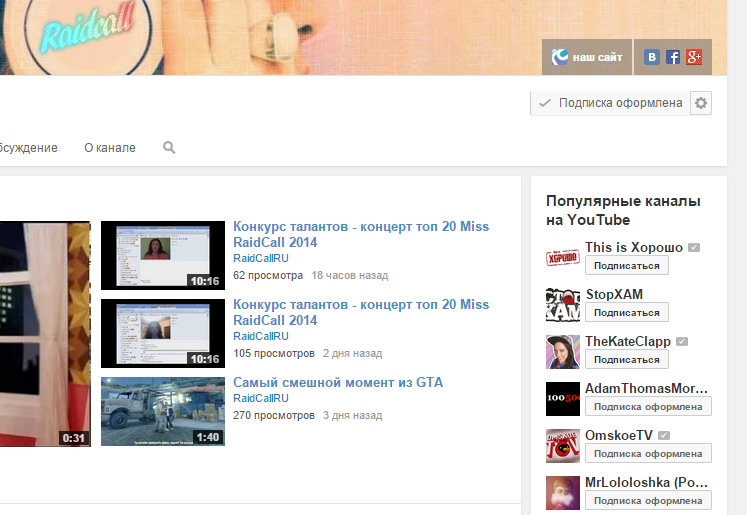Screen dimensions: 747x515
Task: Toggle OmskoeTV 'Подписка оформлена' button
Action: (x=648, y=454)
